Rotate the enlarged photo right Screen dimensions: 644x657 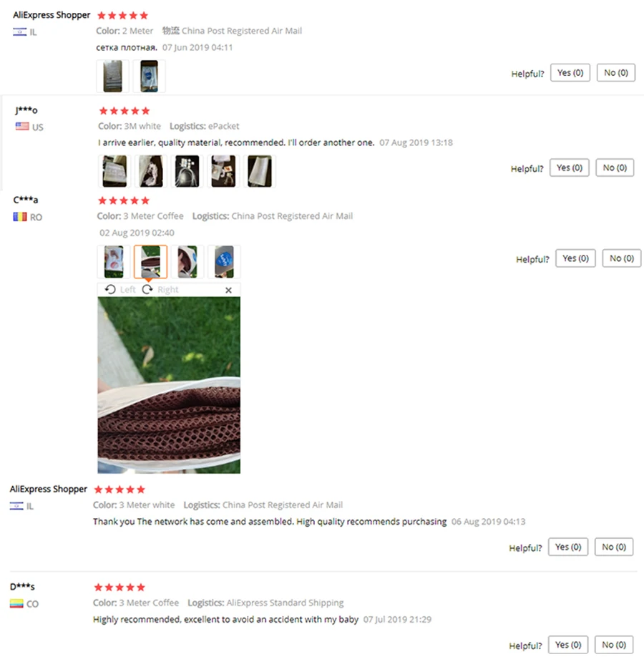click(x=160, y=290)
